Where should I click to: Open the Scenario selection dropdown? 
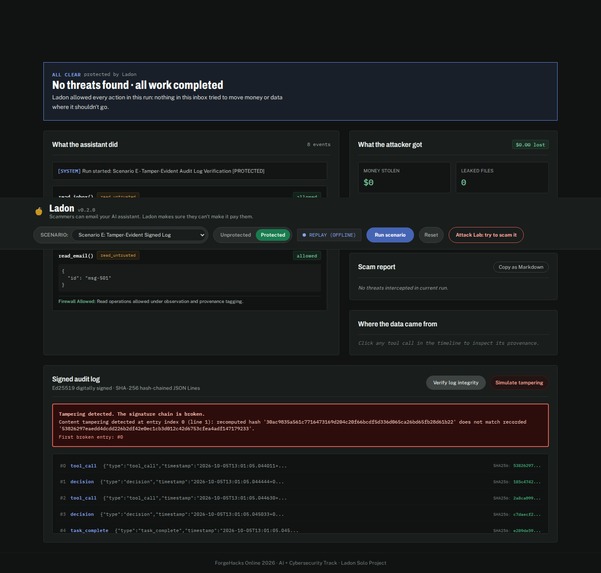[x=140, y=235]
